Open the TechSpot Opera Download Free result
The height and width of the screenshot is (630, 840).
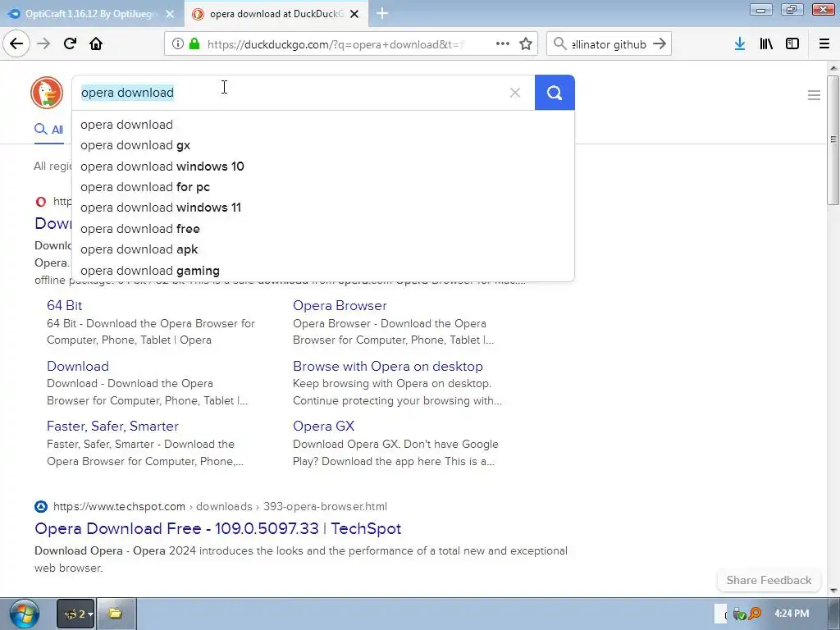217,529
